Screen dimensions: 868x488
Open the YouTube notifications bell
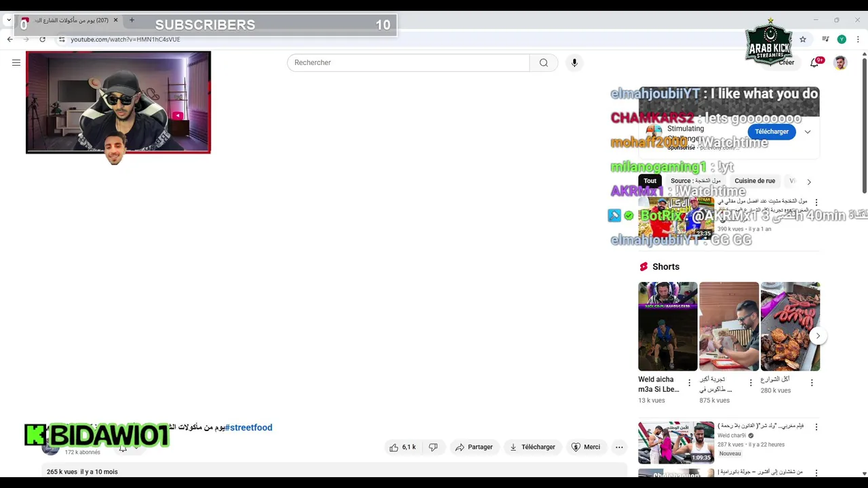coord(814,62)
